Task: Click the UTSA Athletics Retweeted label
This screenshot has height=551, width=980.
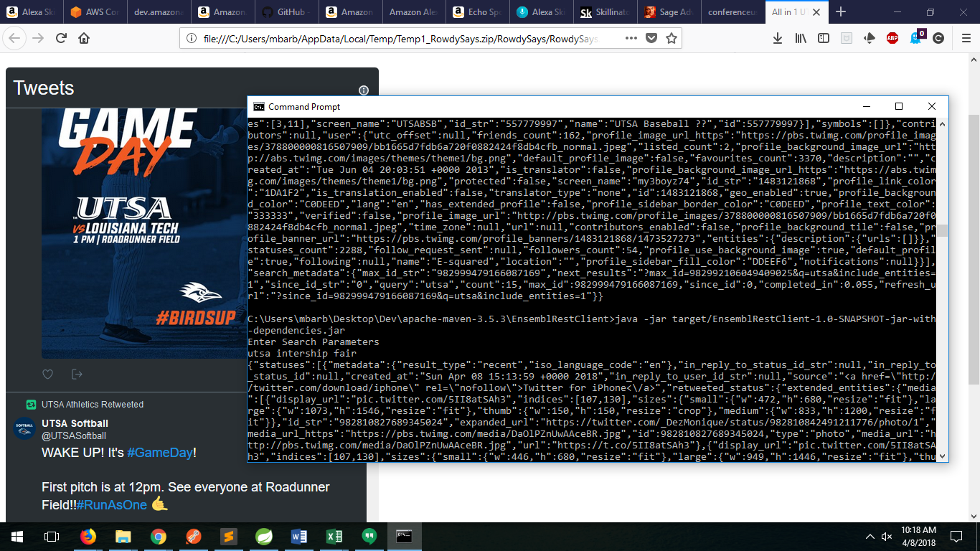Action: click(x=92, y=404)
